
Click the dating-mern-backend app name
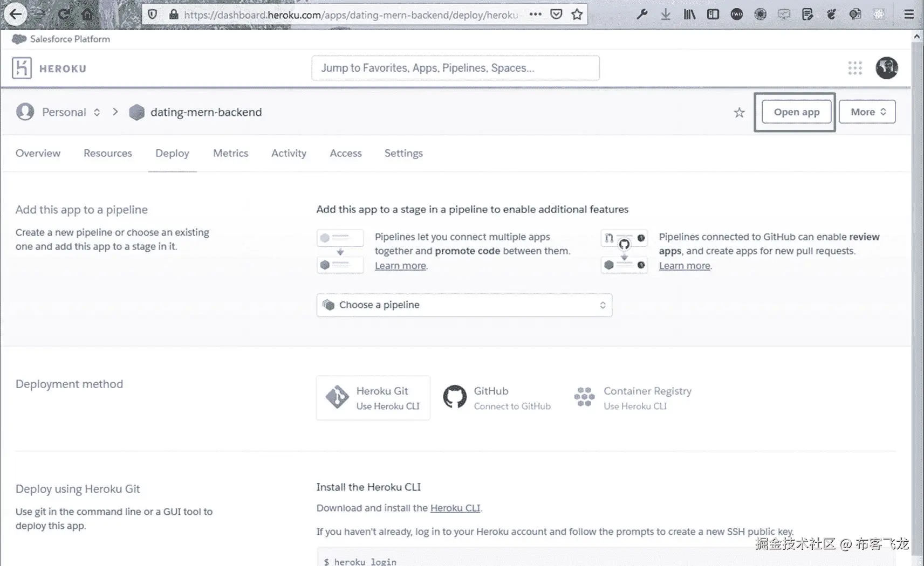(206, 112)
